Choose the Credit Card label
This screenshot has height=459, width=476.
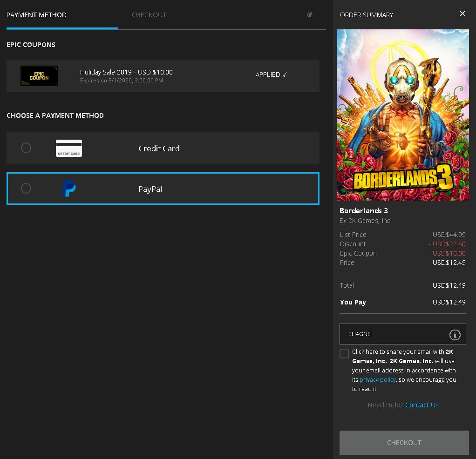159,148
